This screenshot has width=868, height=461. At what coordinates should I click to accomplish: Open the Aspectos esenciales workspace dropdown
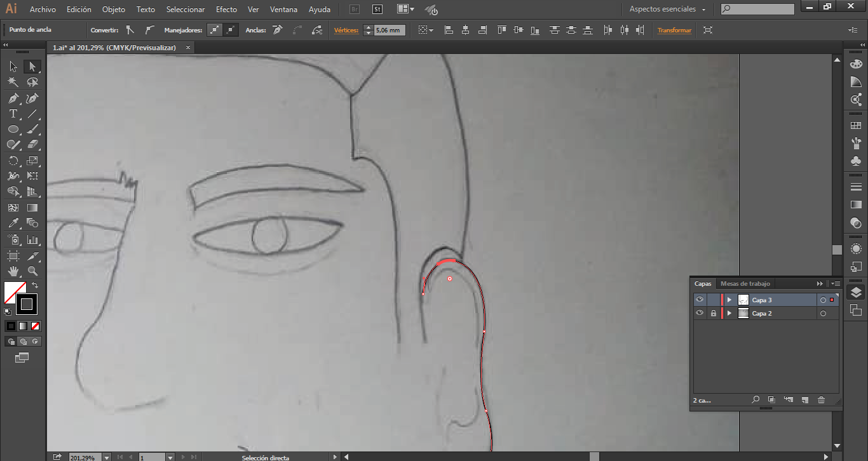[x=667, y=10]
